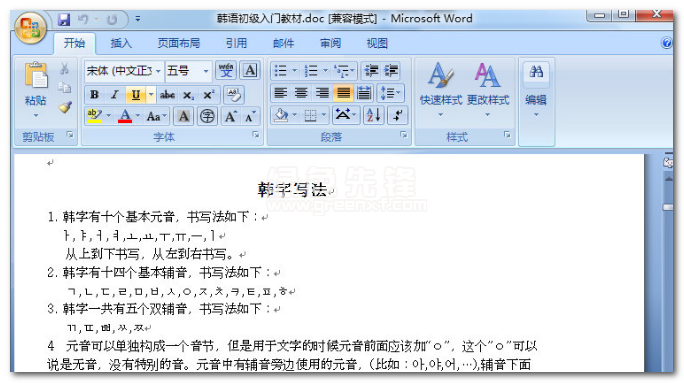Screen dimensions: 684x383
Task: Click the Office button orb
Action: click(31, 28)
